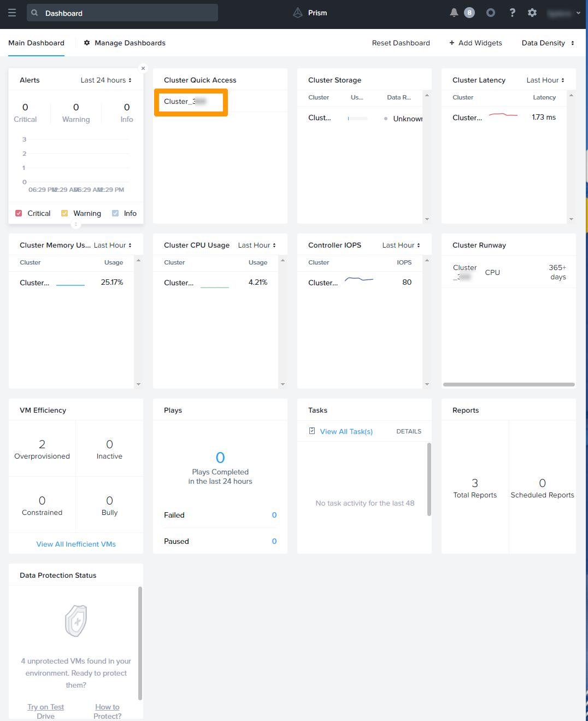Click the notifications bell icon
Screen dimensions: 588x721
click(454, 13)
